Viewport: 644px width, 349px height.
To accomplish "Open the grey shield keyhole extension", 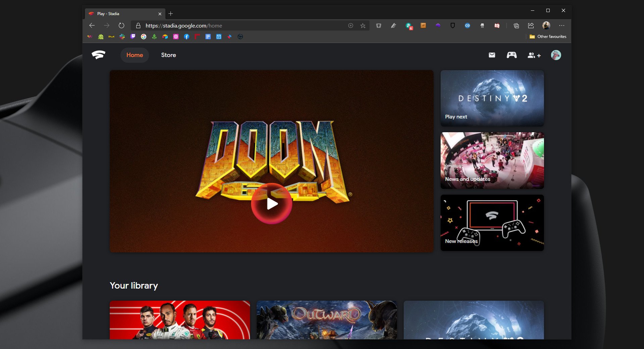I will [379, 26].
